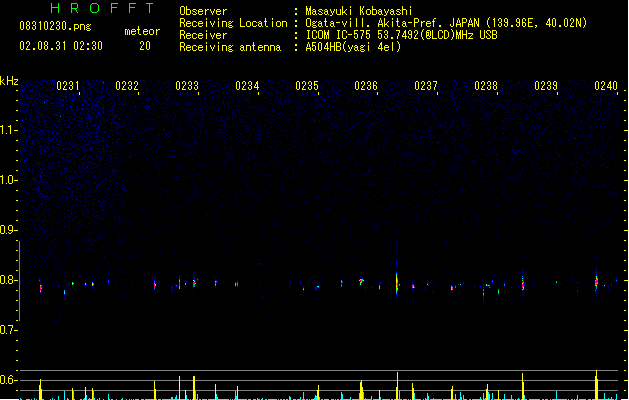This screenshot has height=400, width=629.
Task: Click the 0238 time marker
Action: click(x=486, y=86)
